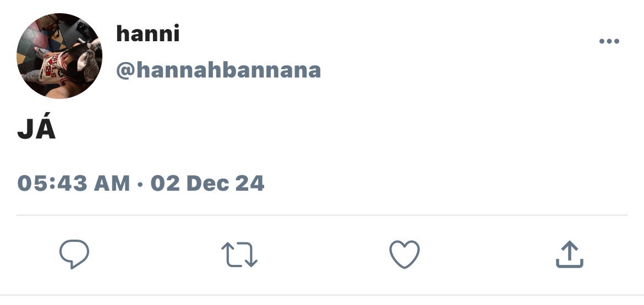Open the Bulls jersey avatar photo
Screen dimensions: 644x305
click(x=59, y=56)
